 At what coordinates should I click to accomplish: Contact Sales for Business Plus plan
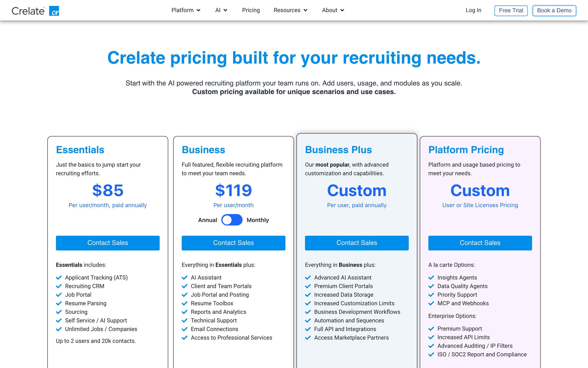coord(357,243)
